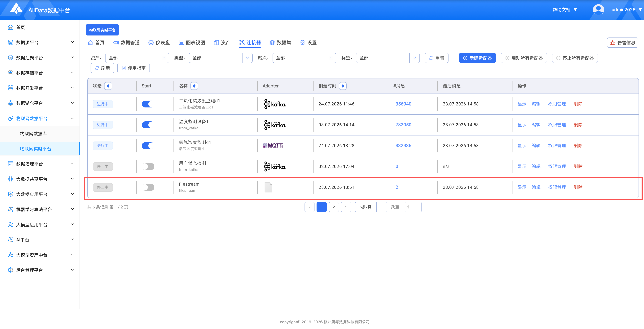The image size is (644, 329).
Task: Click message count 782050
Action: [403, 125]
